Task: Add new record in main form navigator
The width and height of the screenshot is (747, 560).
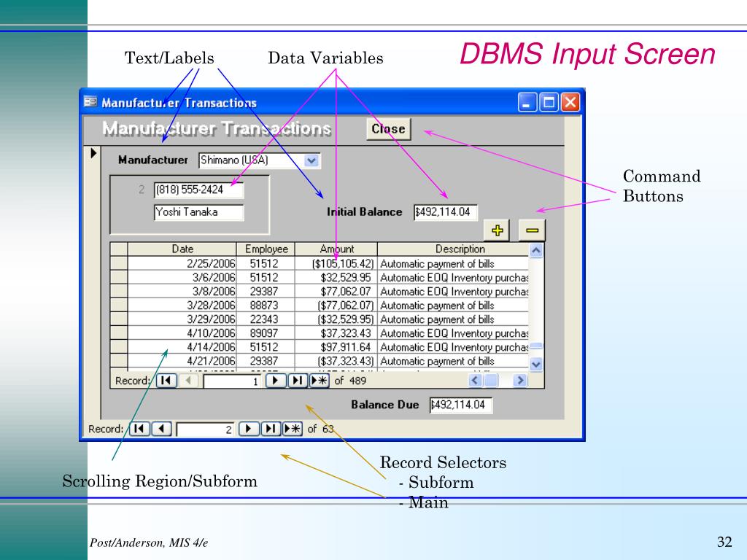Action: [293, 429]
